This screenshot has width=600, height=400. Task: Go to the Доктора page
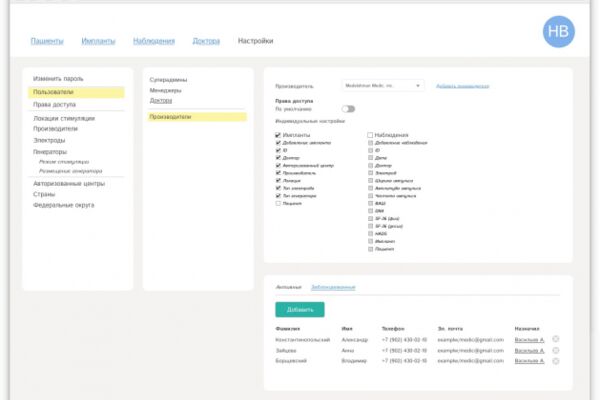pyautogui.click(x=206, y=41)
